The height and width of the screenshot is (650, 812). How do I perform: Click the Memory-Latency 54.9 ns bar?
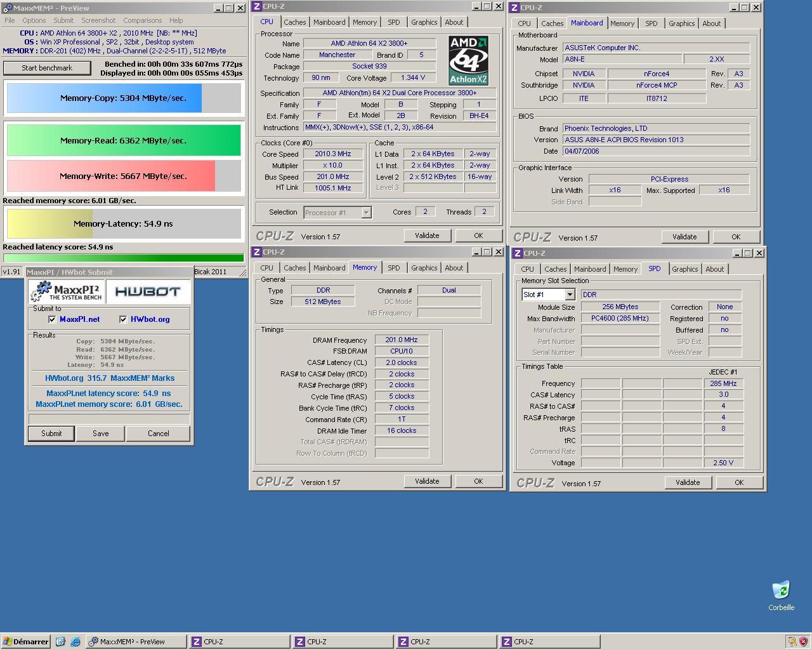(x=124, y=223)
